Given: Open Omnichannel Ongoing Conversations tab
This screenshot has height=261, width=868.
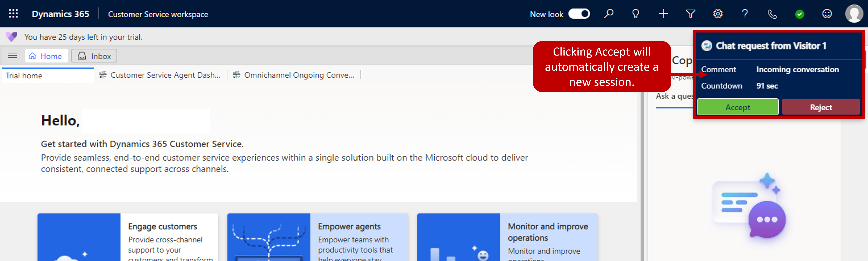Looking at the screenshot, I should coord(294,75).
